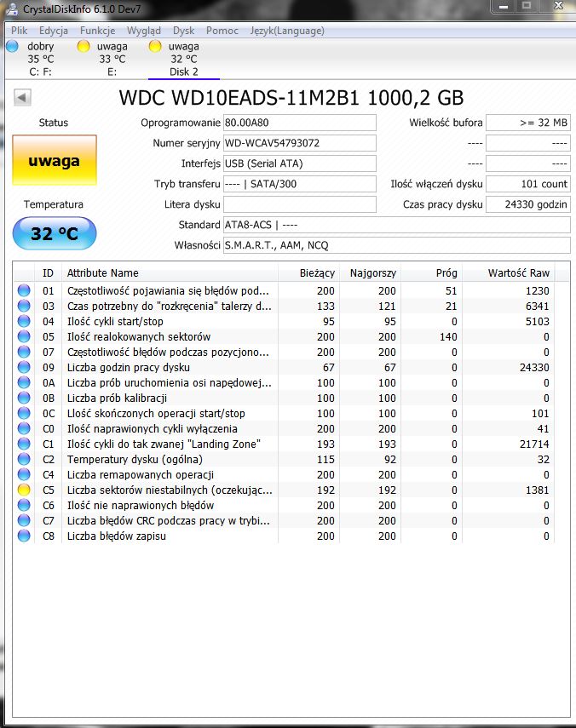Click the power-on count field 101 count
The image size is (576, 728).
tap(528, 184)
